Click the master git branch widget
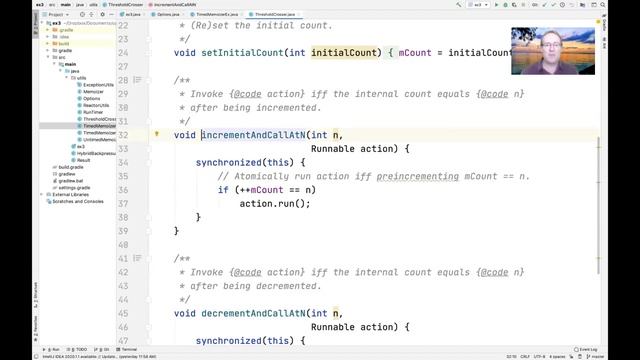 pyautogui.click(x=595, y=357)
